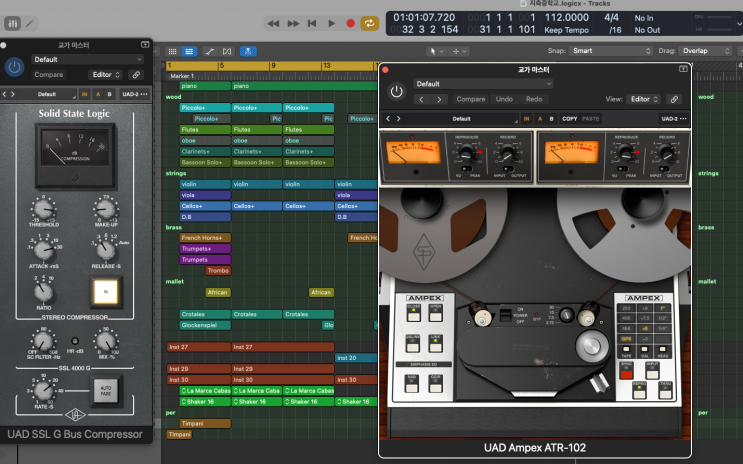The width and height of the screenshot is (743, 464).
Task: Click the link icon in SSL compressor header
Action: 137,74
